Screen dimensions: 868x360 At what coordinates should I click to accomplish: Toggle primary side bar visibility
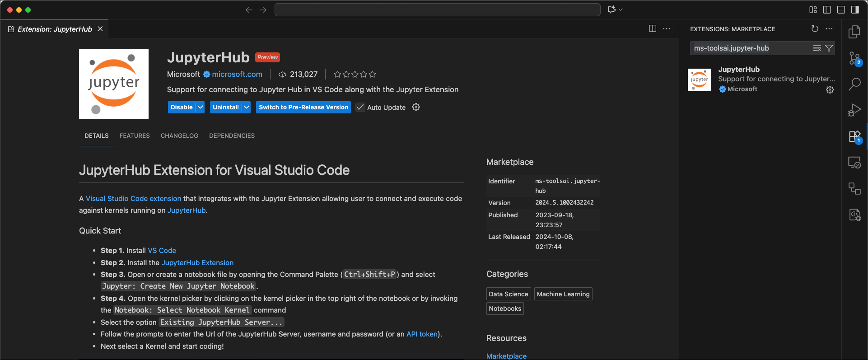coord(827,9)
